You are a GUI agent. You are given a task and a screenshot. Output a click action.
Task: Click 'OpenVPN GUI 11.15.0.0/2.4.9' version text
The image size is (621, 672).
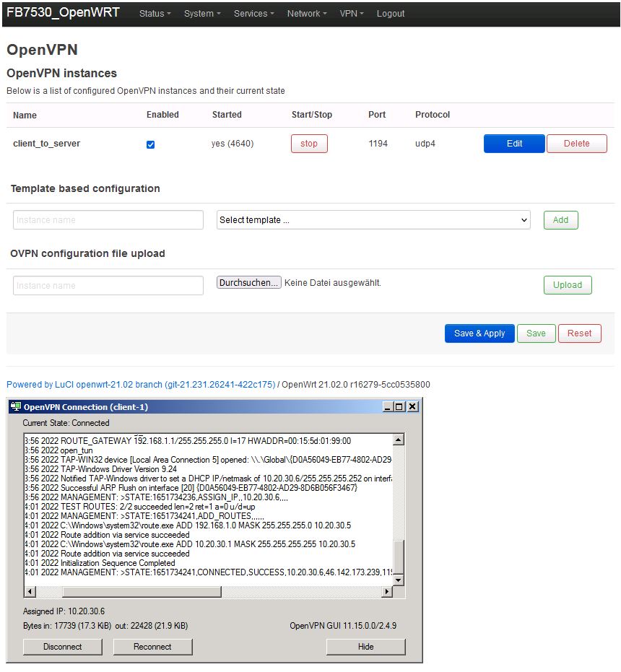(x=343, y=626)
